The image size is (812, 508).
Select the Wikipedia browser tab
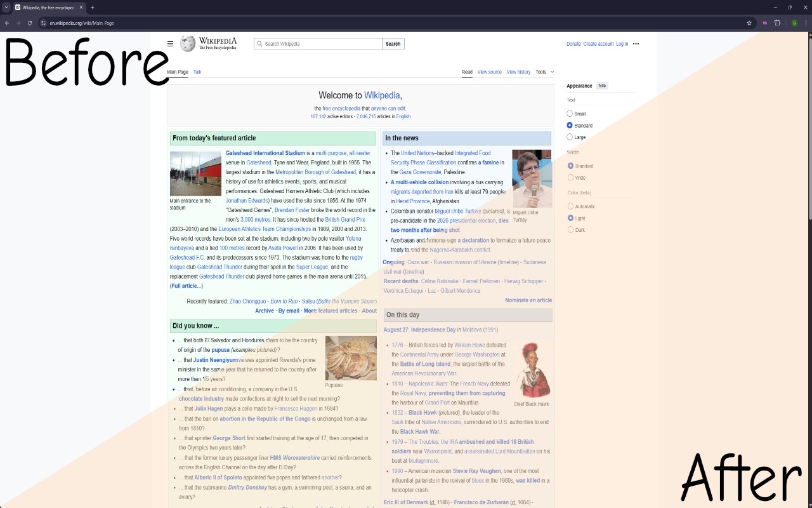tap(49, 7)
